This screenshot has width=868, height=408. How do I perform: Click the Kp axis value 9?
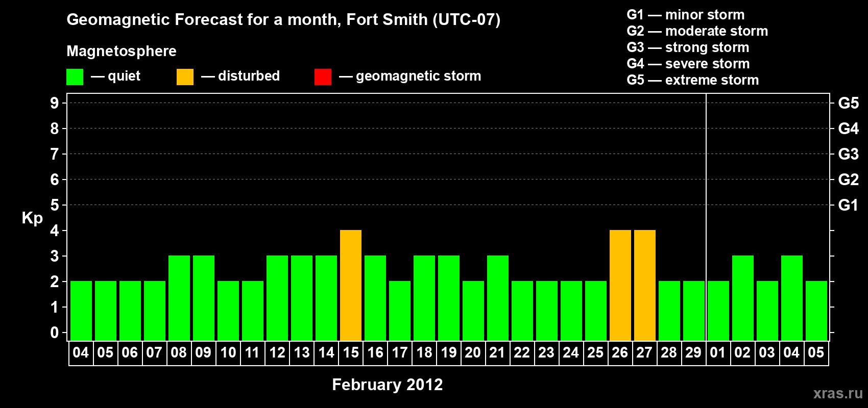(x=55, y=103)
